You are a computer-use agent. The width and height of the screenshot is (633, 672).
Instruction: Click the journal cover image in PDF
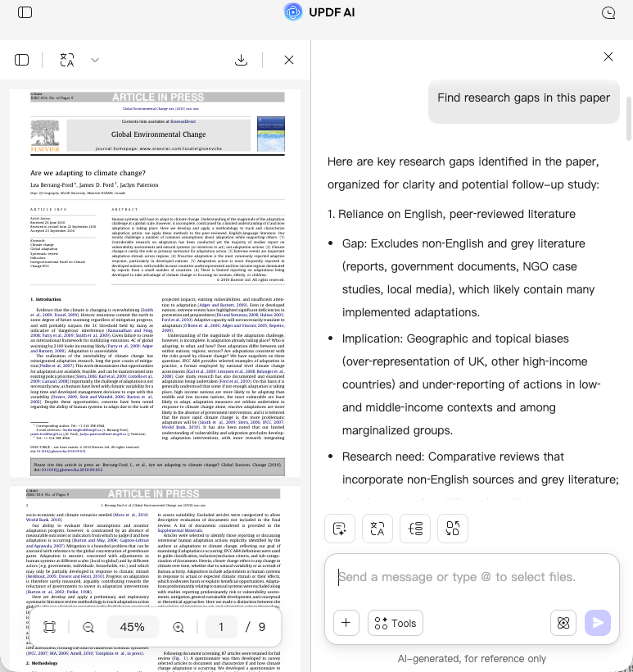(x=271, y=134)
